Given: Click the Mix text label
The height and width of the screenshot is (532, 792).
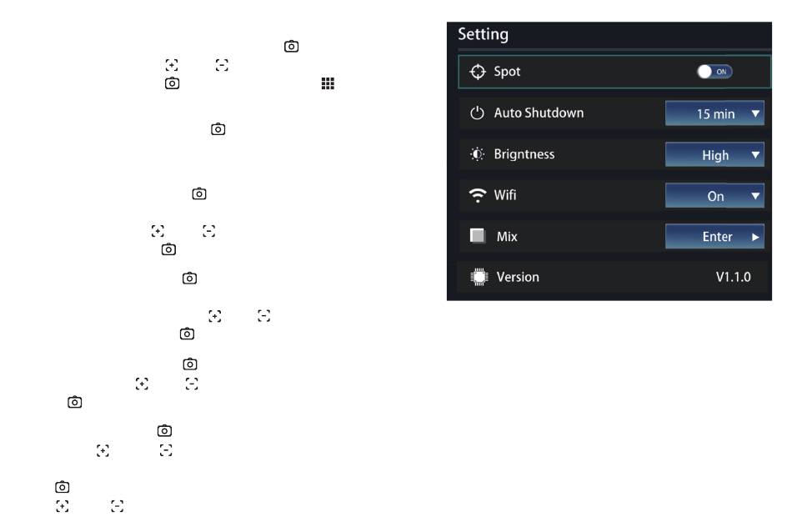Looking at the screenshot, I should point(507,237).
